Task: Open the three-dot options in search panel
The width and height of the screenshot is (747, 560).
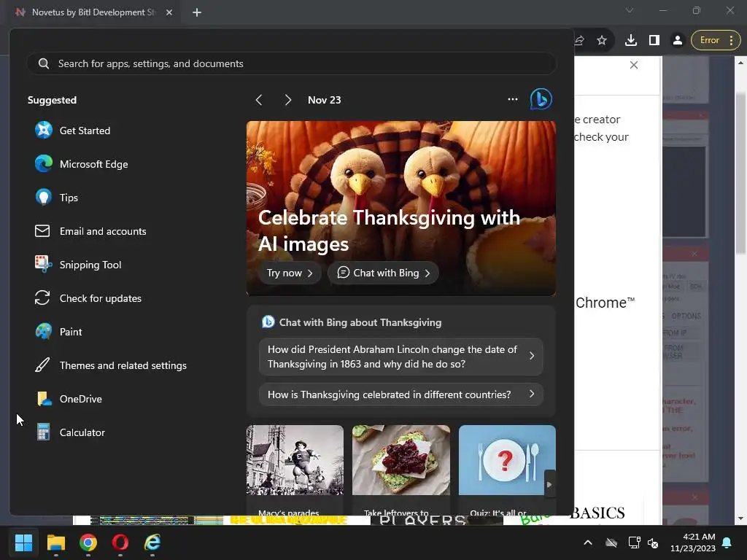Action: pos(513,99)
